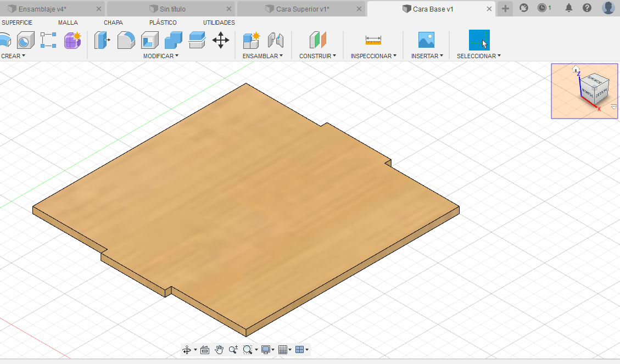Close the Ensamblaje v4* tab
The image size is (620, 364).
point(99,9)
